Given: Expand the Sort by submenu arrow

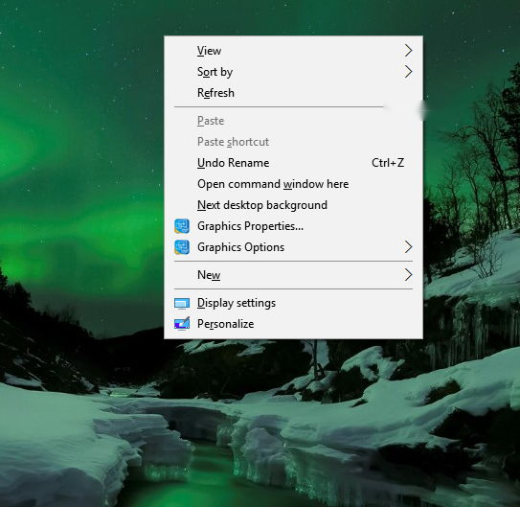Looking at the screenshot, I should (408, 72).
